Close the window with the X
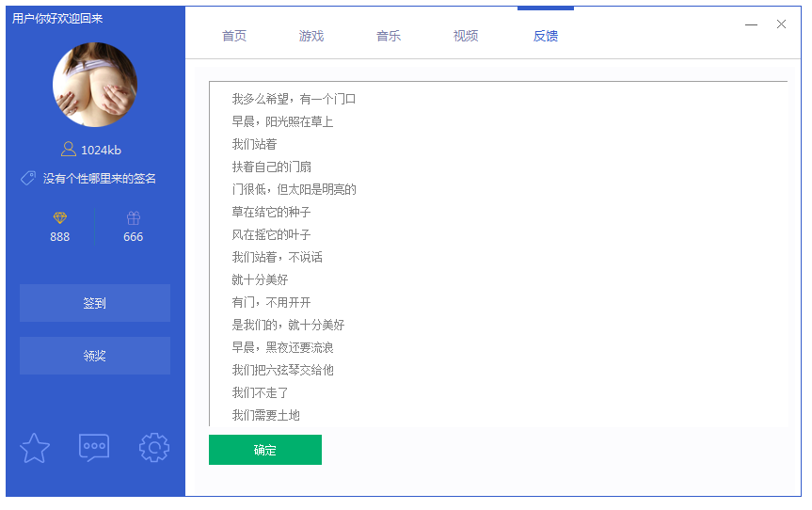812x510 pixels. 781,24
